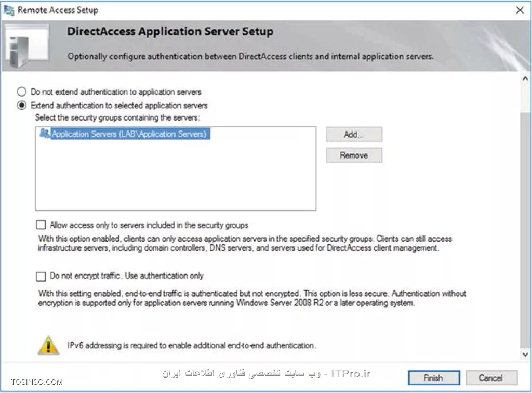This screenshot has height=393, width=532.
Task: Click the 'Optionally configure authentication' subtitle text
Action: pyautogui.click(x=250, y=56)
